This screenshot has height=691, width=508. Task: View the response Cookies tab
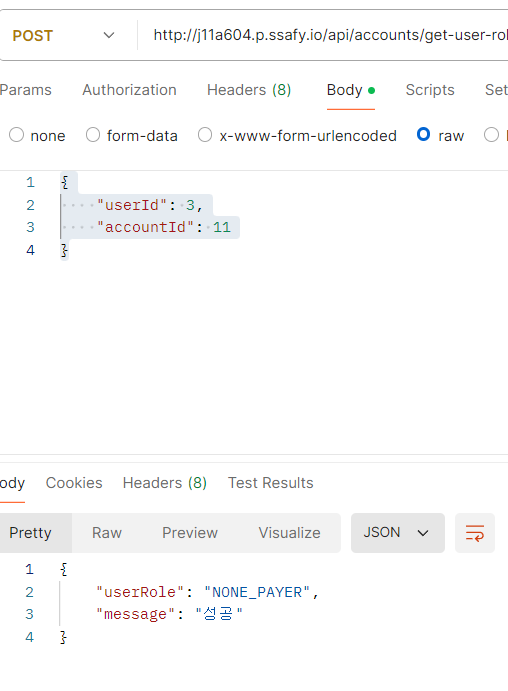pyautogui.click(x=74, y=483)
